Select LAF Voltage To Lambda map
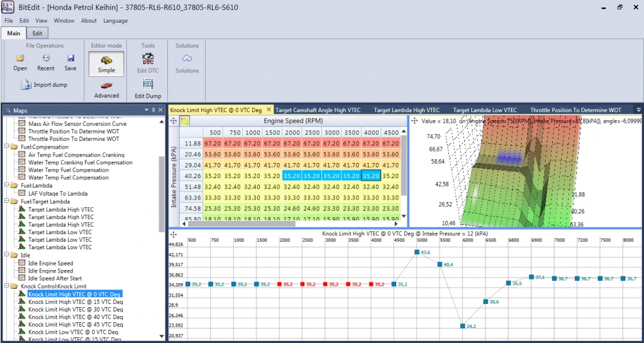This screenshot has width=644, height=343. tap(58, 193)
